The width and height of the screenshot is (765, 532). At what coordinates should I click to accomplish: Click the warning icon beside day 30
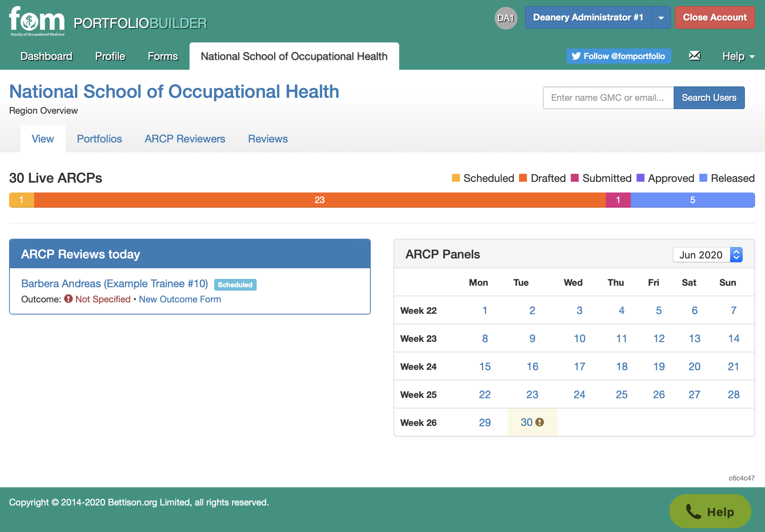540,422
